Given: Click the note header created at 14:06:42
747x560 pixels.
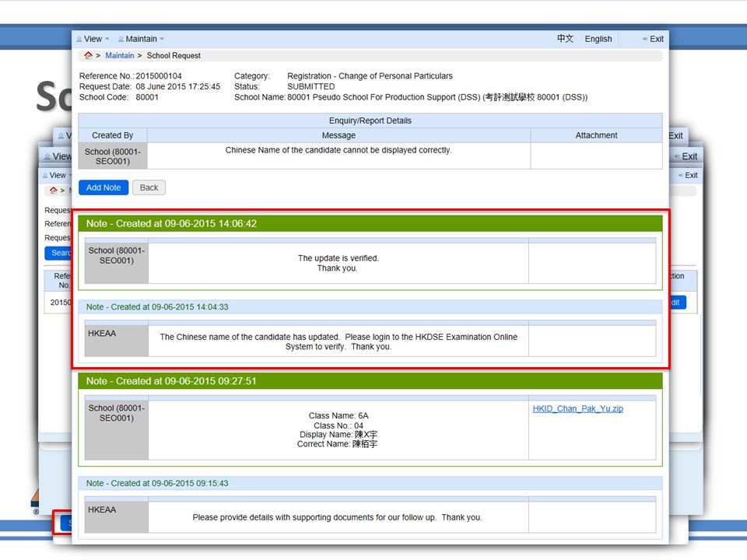Looking at the screenshot, I should point(370,223).
